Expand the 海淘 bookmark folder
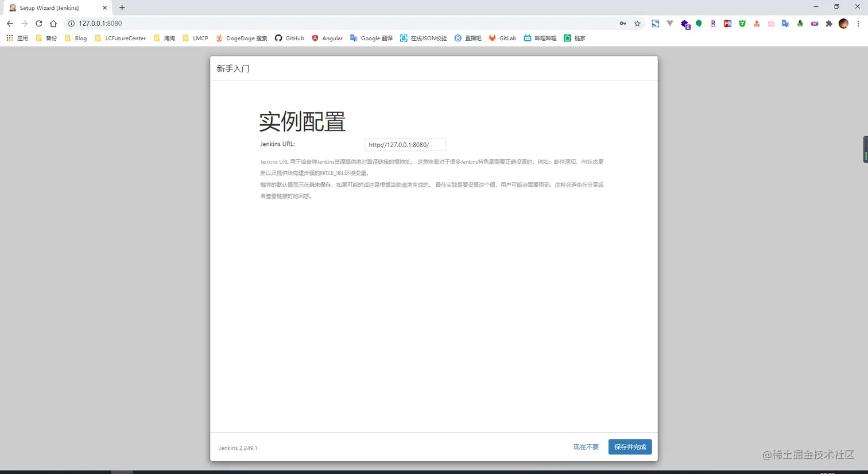This screenshot has width=868, height=474. pyautogui.click(x=164, y=38)
